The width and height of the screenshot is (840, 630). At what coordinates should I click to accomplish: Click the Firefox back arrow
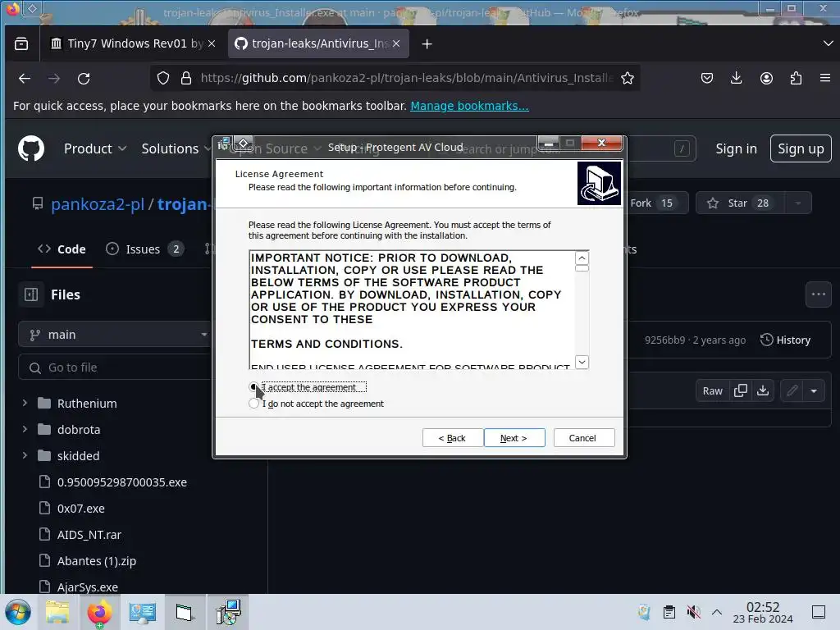pos(25,79)
